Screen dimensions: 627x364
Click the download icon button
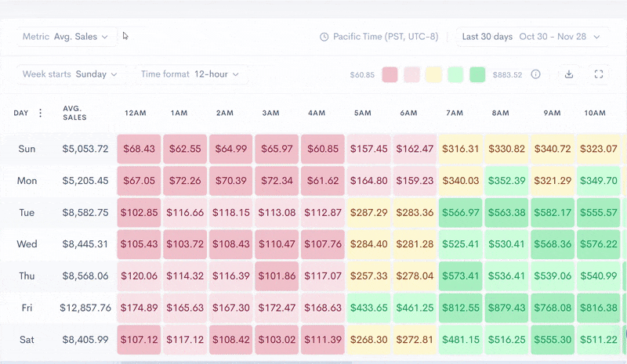(569, 74)
